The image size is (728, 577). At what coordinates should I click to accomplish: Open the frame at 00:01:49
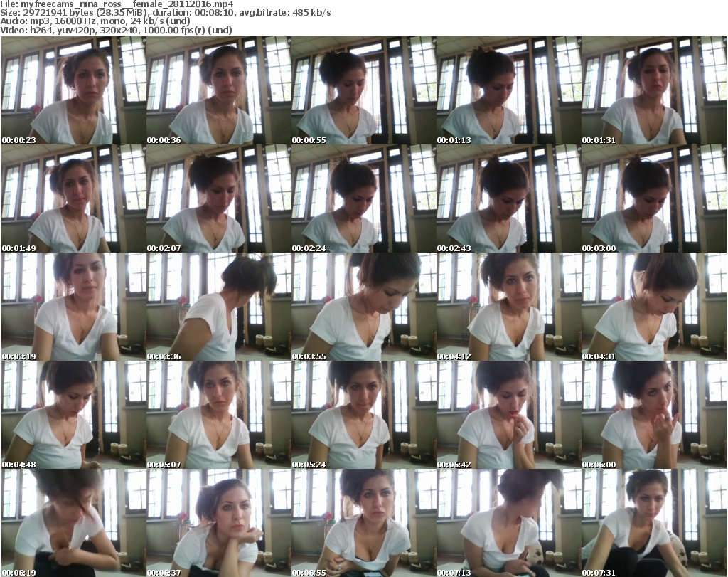tap(74, 198)
